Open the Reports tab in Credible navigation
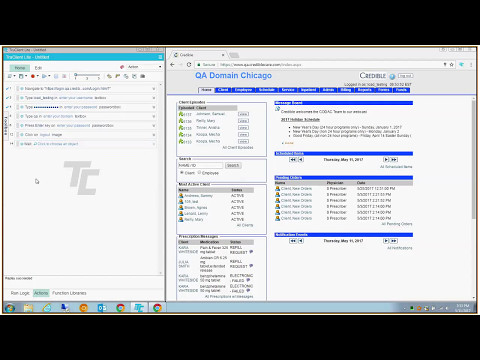Image resolution: width=480 pixels, height=360 pixels. coord(365,90)
